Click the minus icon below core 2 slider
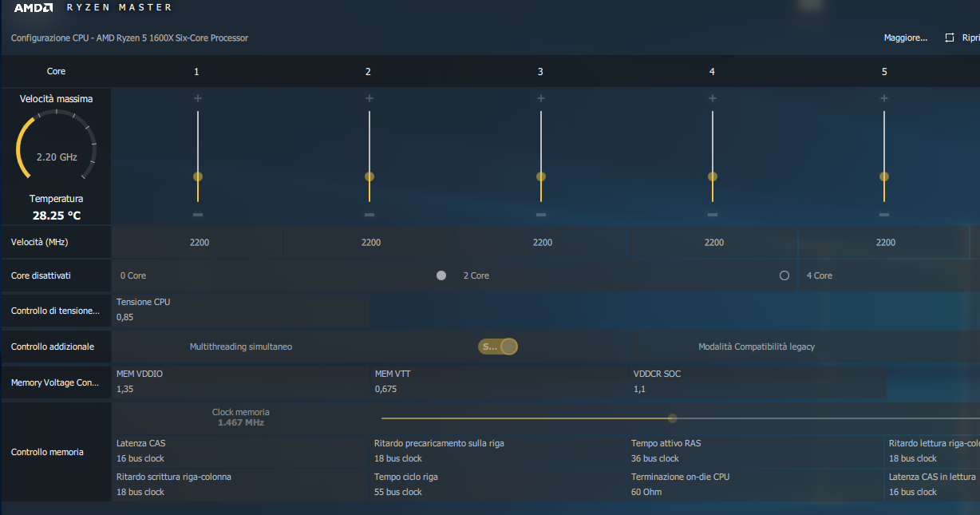The image size is (980, 515). [369, 215]
